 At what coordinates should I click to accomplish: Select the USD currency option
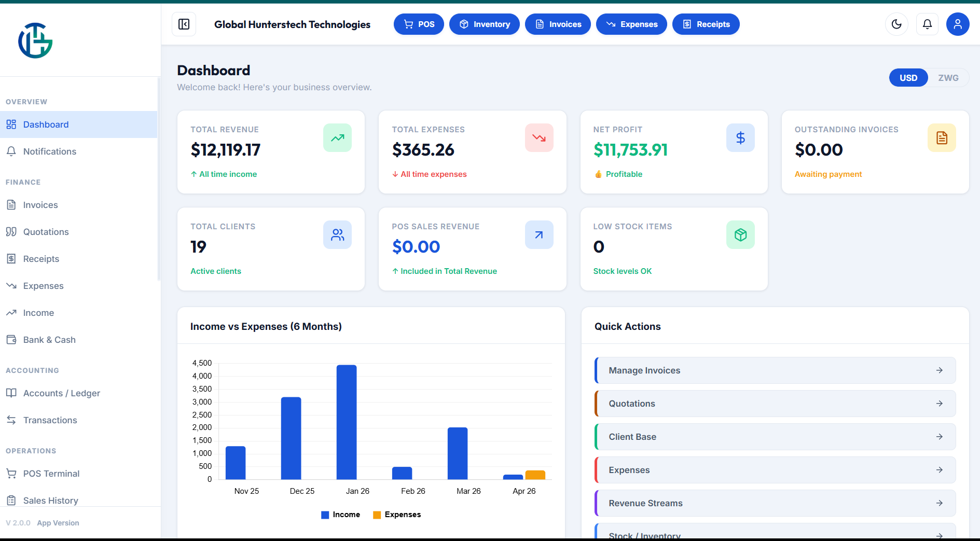[x=908, y=78]
